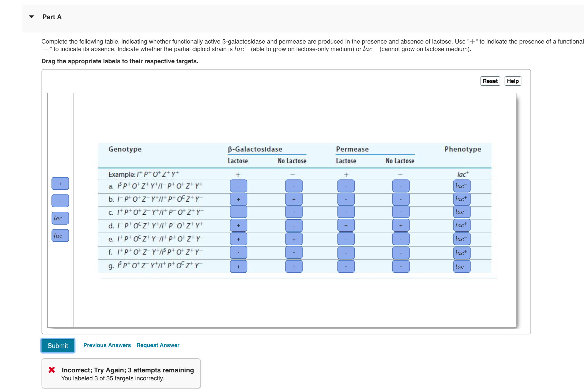Click row f Phenotype lac+ tile
Screen dimensions: 584x392
point(462,253)
